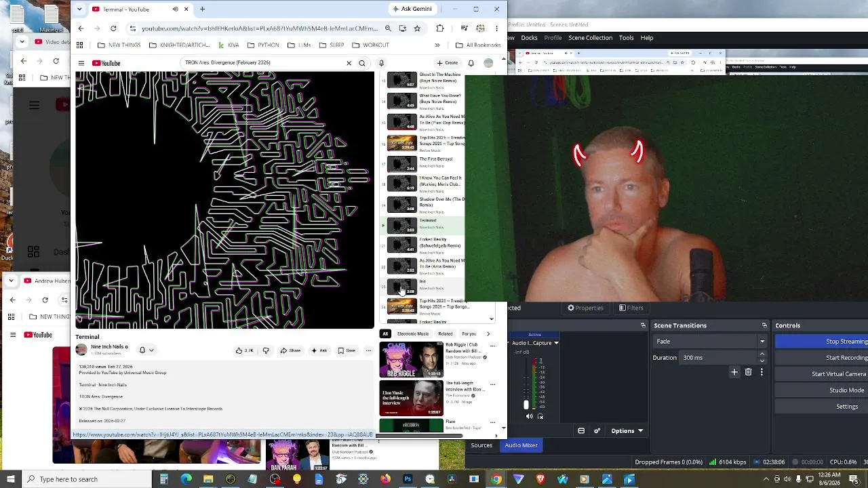Viewport: 868px width, 488px height.
Task: Open YouTube notifications bell
Action: (x=471, y=63)
